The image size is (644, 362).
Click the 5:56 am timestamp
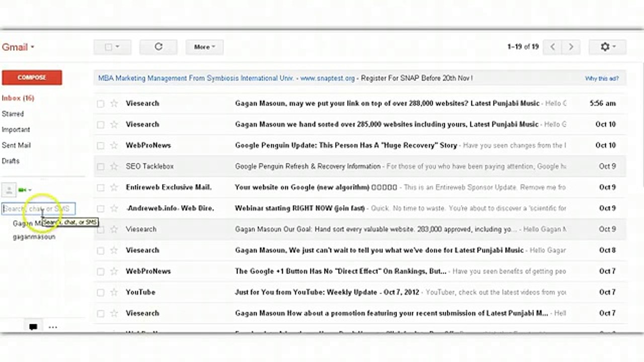point(603,104)
